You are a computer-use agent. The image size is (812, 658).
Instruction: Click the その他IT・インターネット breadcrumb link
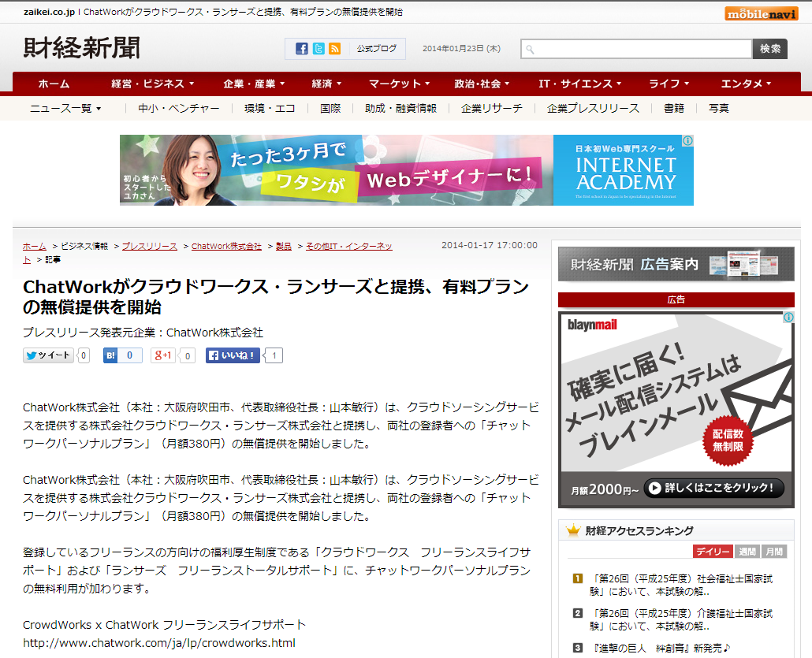click(x=349, y=247)
